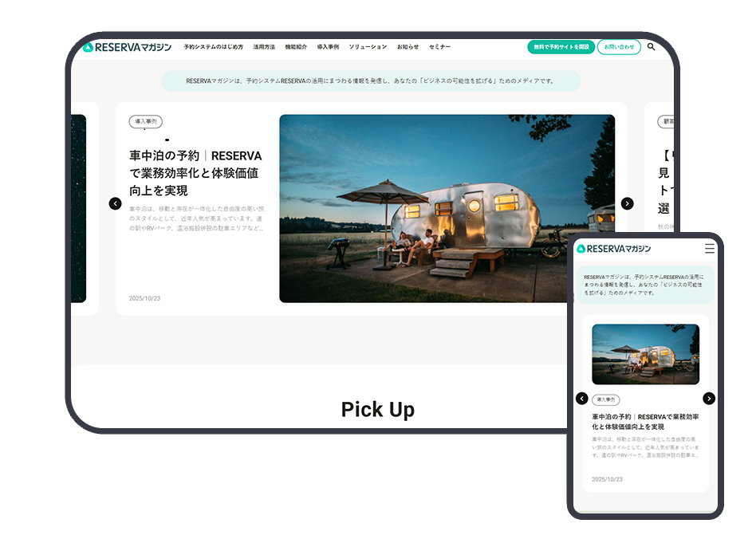The height and width of the screenshot is (539, 756).
Task: Select 活用方法 in the navigation bar
Action: [264, 47]
